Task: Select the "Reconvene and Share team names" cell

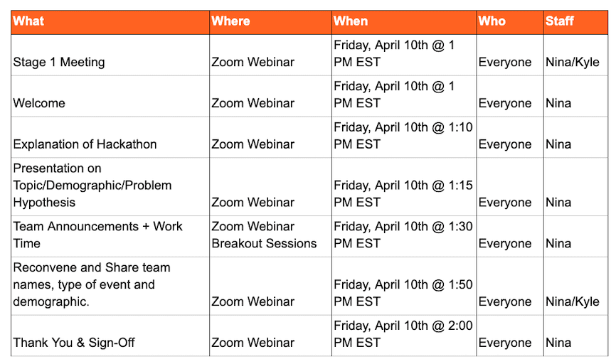Action: 110,286
